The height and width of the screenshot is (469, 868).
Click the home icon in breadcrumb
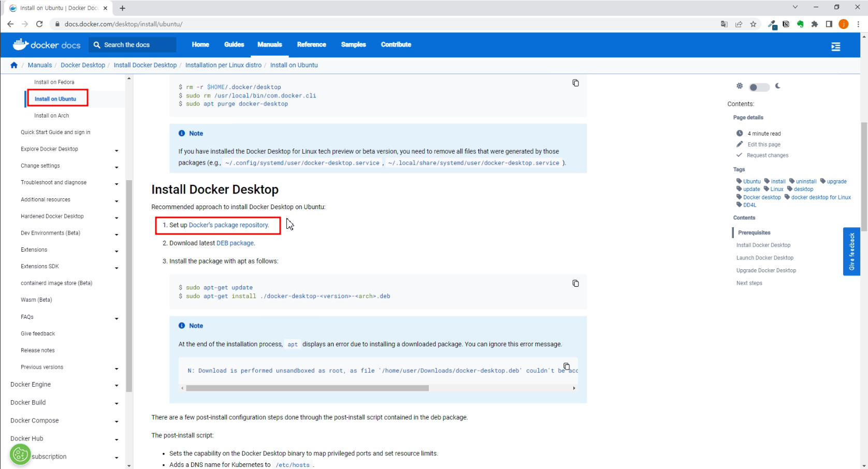(x=14, y=65)
